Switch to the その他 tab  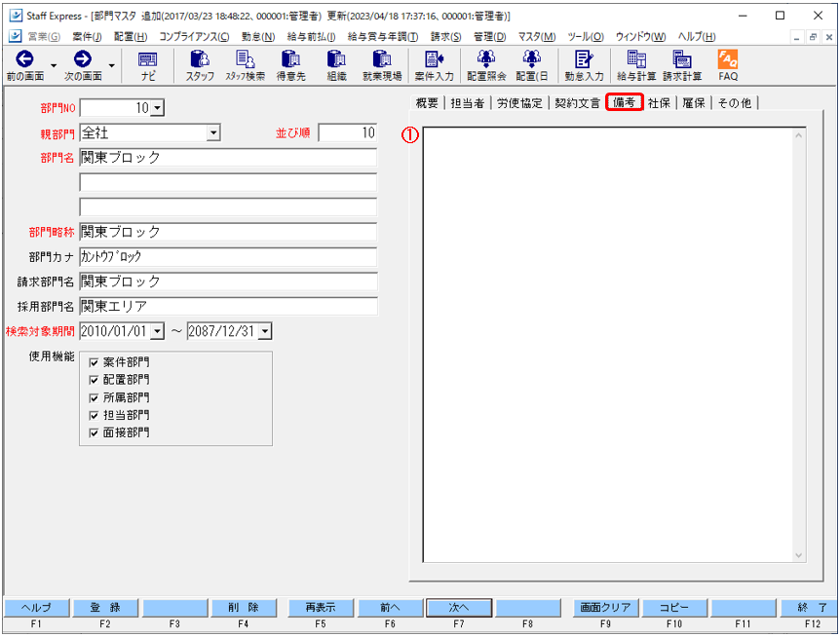point(735,103)
